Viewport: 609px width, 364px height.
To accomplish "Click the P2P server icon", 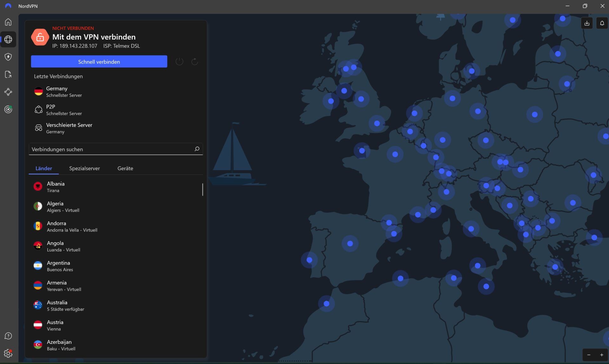I will point(38,110).
